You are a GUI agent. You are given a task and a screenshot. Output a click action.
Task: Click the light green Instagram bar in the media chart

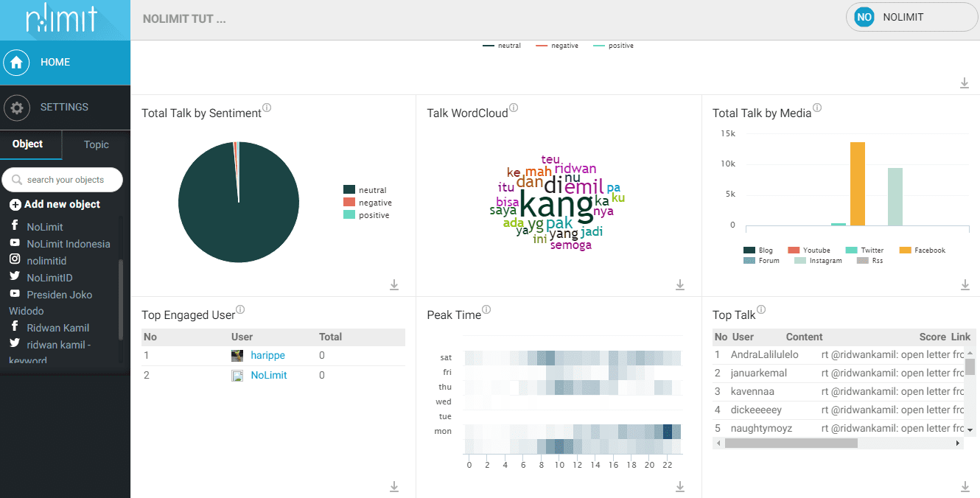point(895,197)
